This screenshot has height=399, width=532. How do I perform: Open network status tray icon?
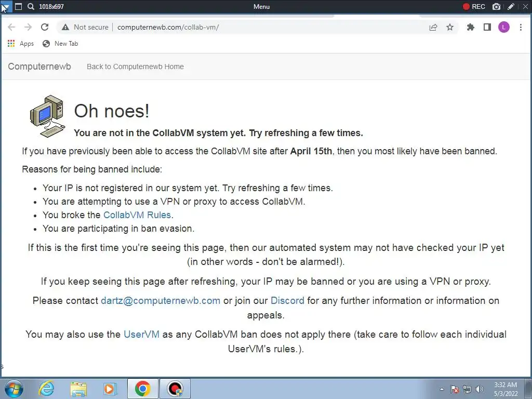pyautogui.click(x=467, y=389)
